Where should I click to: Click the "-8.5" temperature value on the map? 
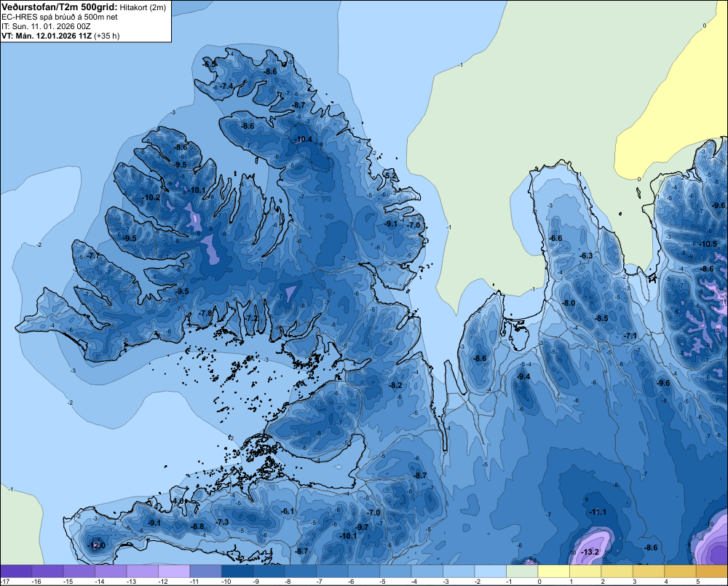click(601, 319)
